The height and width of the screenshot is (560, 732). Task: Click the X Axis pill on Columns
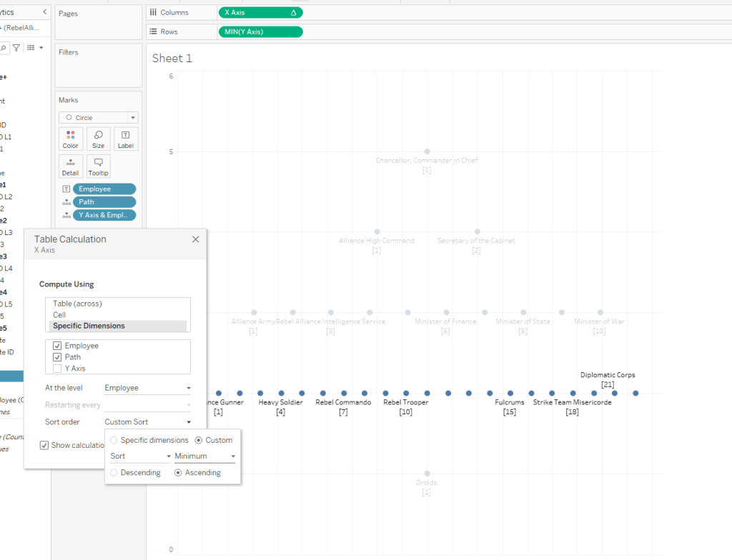(260, 13)
